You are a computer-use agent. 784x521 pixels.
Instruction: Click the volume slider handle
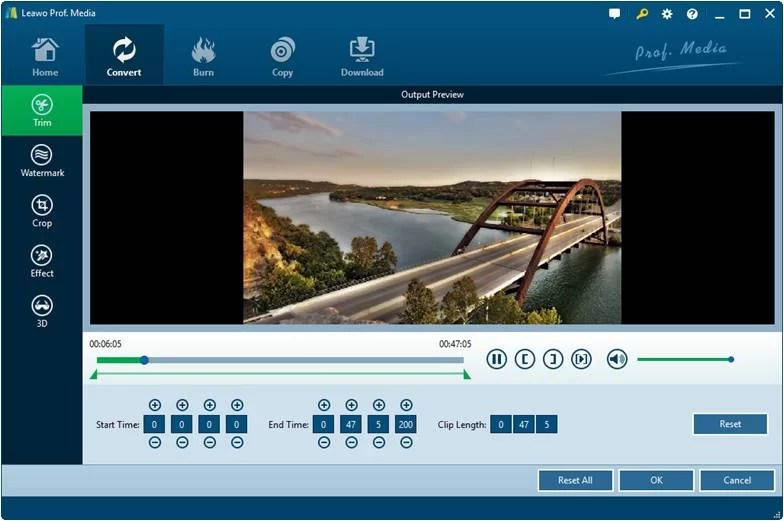pos(731,360)
